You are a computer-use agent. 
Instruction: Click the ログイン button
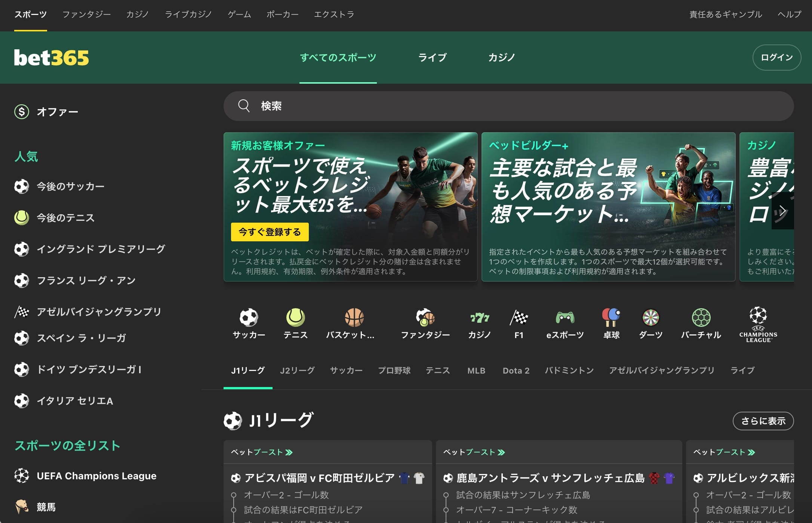[x=776, y=58]
